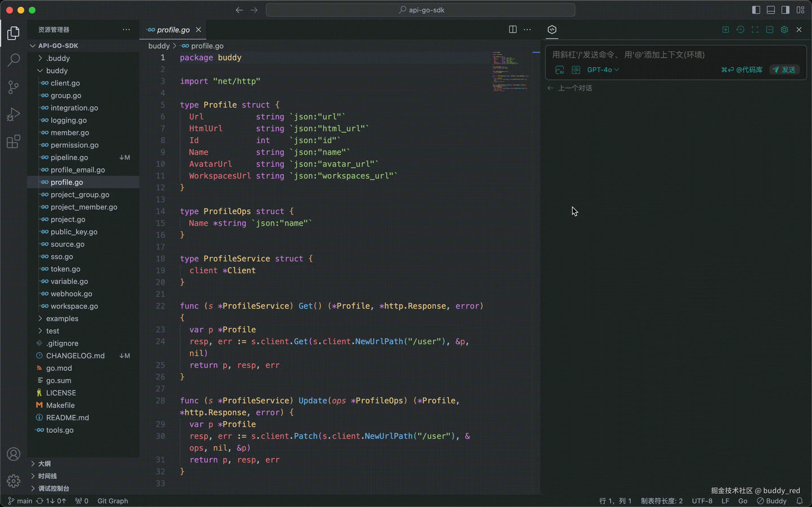
Task: Open more options in the chat panel
Action: click(769, 30)
